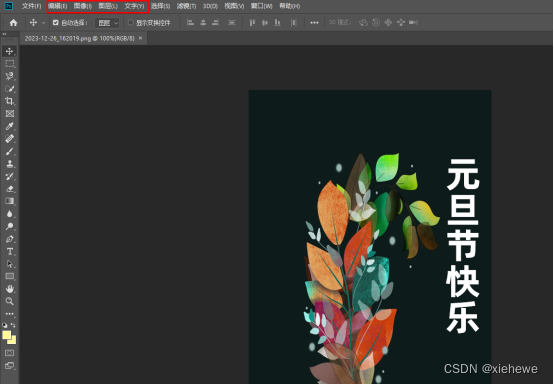Close the 2023-12-26_162019.png document tab
Viewport: 554px width, 384px height.
[x=141, y=38]
